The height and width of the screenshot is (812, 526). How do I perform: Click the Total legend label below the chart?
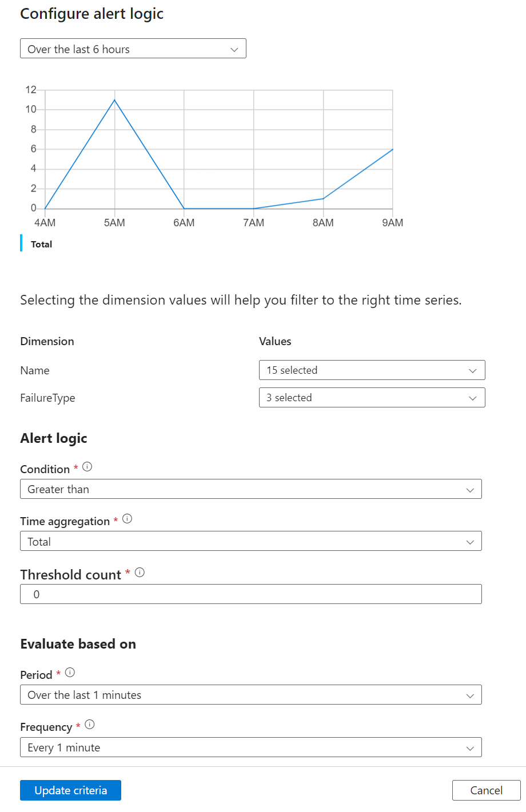coord(41,244)
